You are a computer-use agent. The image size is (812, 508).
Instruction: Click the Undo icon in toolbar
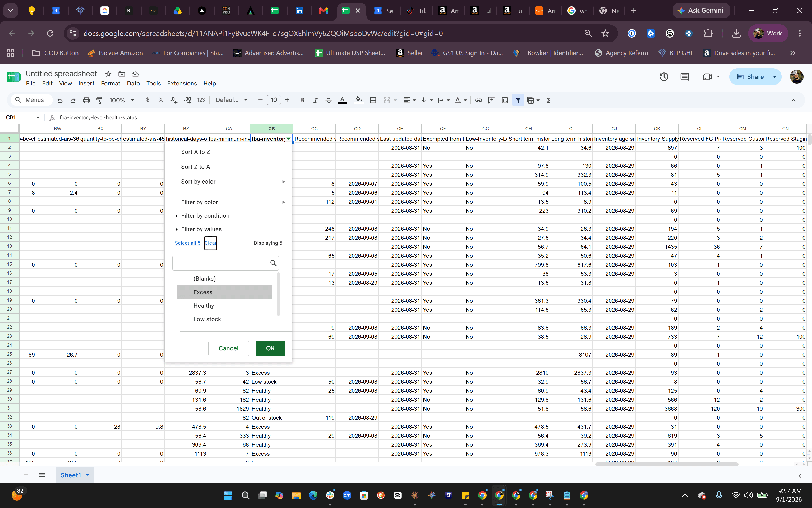(60, 100)
